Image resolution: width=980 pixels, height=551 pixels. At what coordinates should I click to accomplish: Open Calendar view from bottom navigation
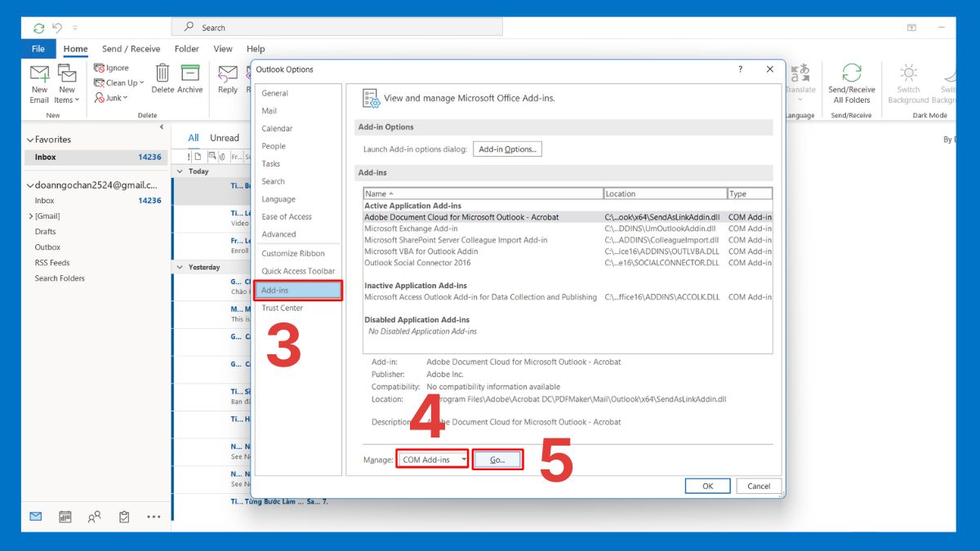[65, 517]
